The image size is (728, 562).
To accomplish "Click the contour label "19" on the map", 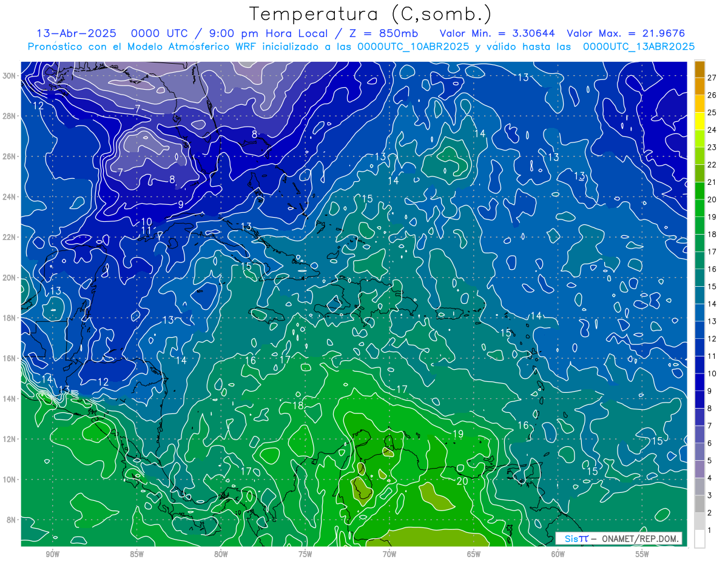I will coord(458,434).
